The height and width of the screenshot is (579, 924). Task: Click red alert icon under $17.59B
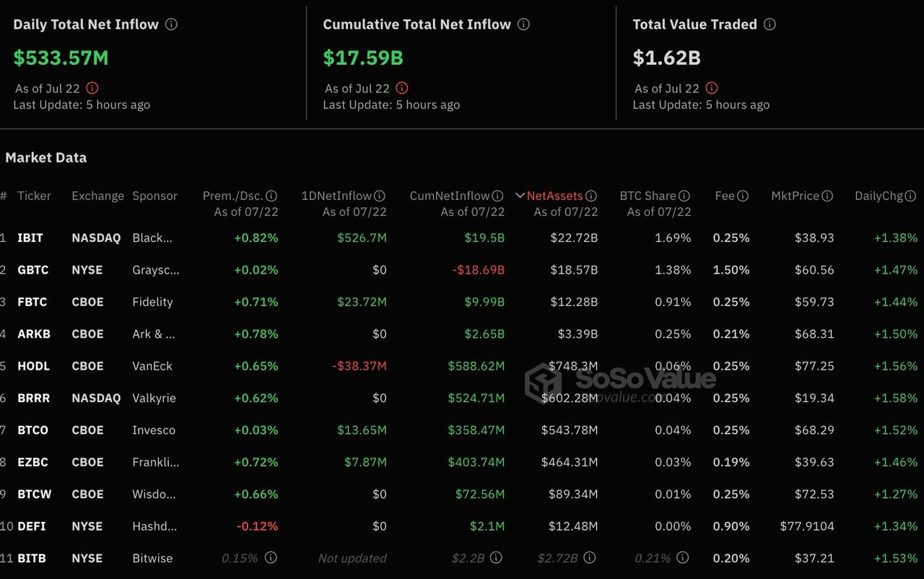[402, 88]
